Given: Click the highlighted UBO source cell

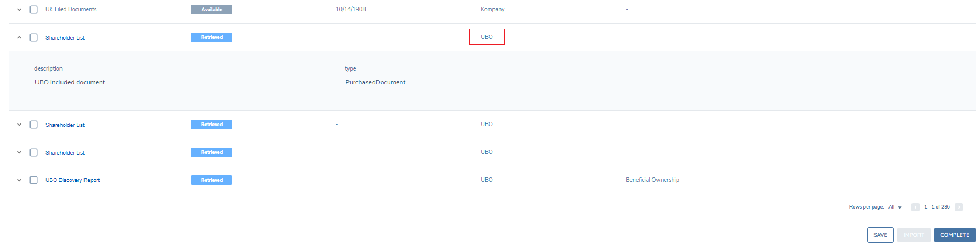Looking at the screenshot, I should tap(487, 37).
